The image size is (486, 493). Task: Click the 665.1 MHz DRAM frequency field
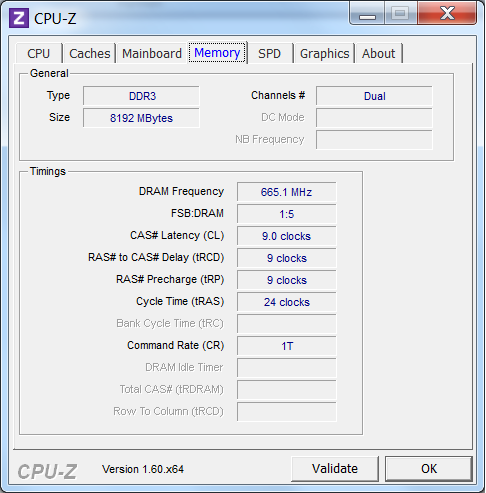click(x=287, y=192)
